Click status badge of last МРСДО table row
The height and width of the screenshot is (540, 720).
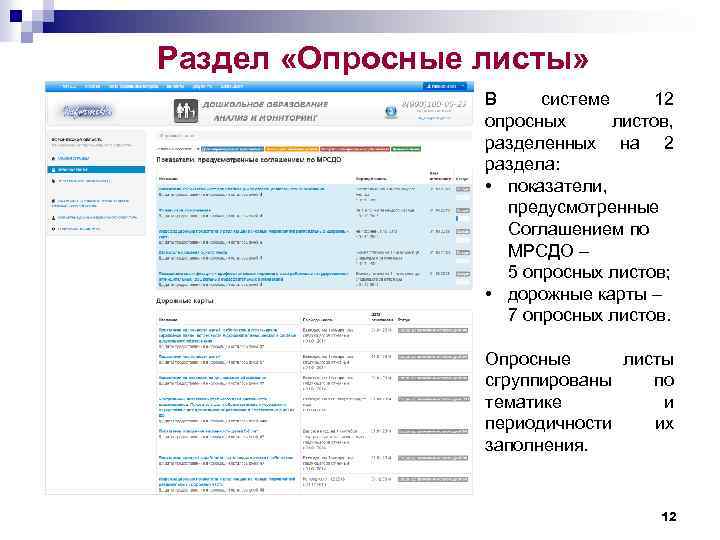(x=463, y=274)
